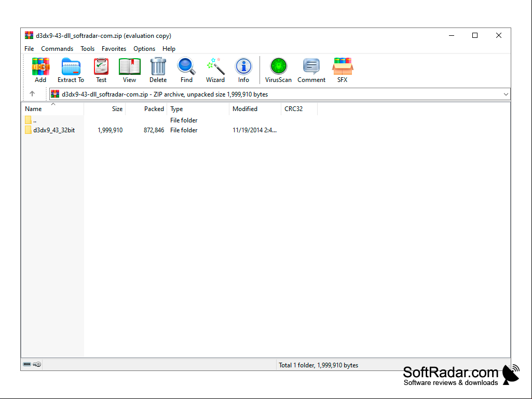Sort by the CRC32 column header
532x399 pixels.
point(299,109)
